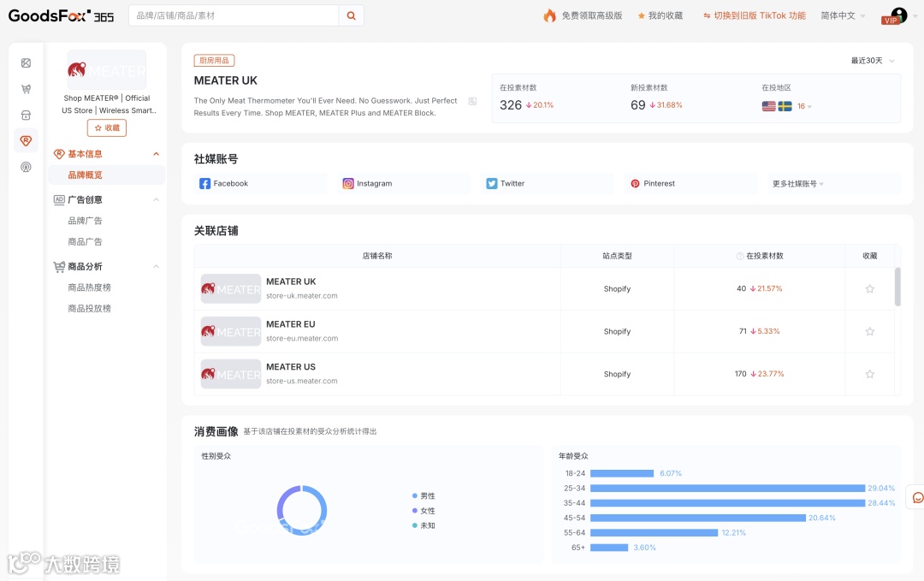The image size is (924, 581).
Task: Open the broadcast sidebar icon
Action: pos(26,167)
